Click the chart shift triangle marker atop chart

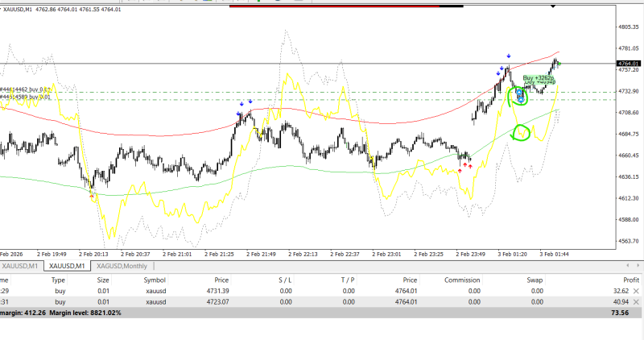553,6
